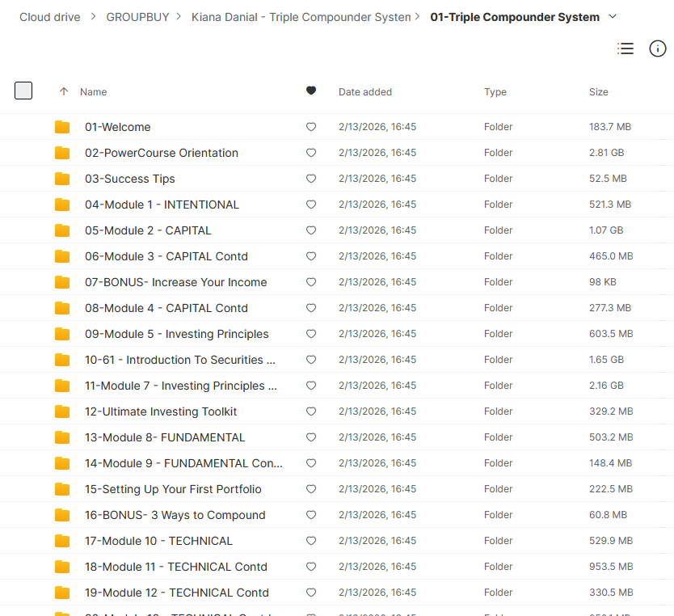Click folder icon for 12-Ultimate Investing Toolkit
The height and width of the screenshot is (616, 674).
point(62,411)
